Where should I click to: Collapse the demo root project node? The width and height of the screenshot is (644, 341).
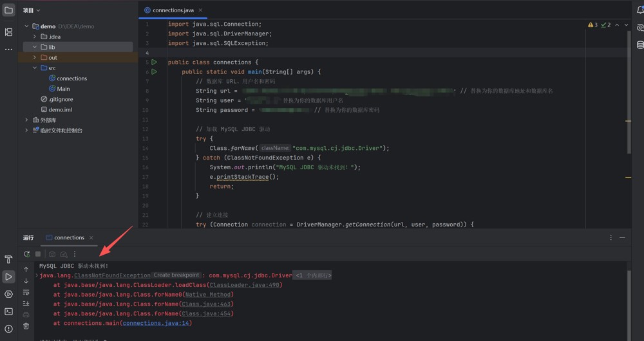coord(26,26)
